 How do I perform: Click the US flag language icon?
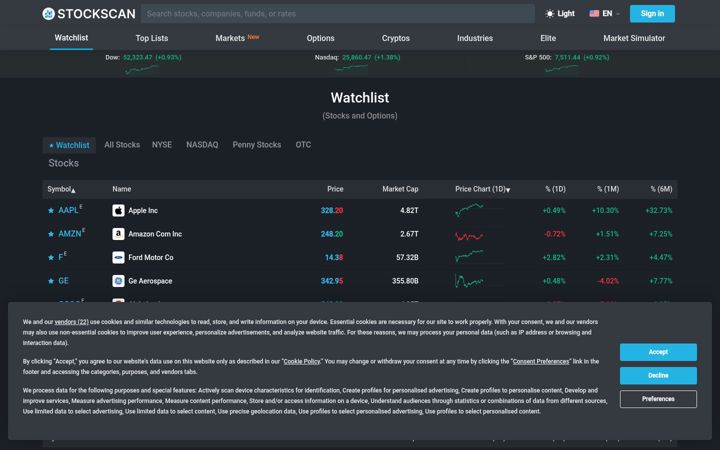[594, 14]
